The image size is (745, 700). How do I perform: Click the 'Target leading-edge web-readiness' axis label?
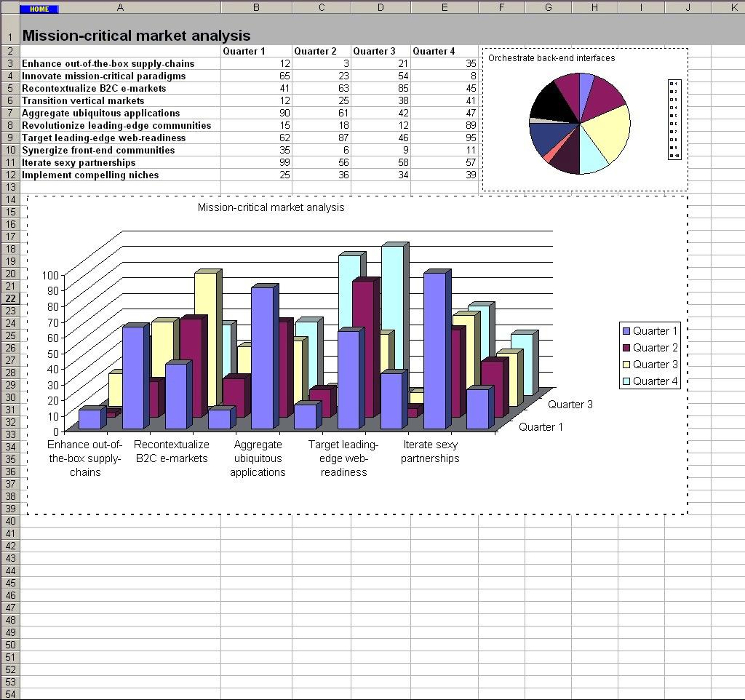343,458
